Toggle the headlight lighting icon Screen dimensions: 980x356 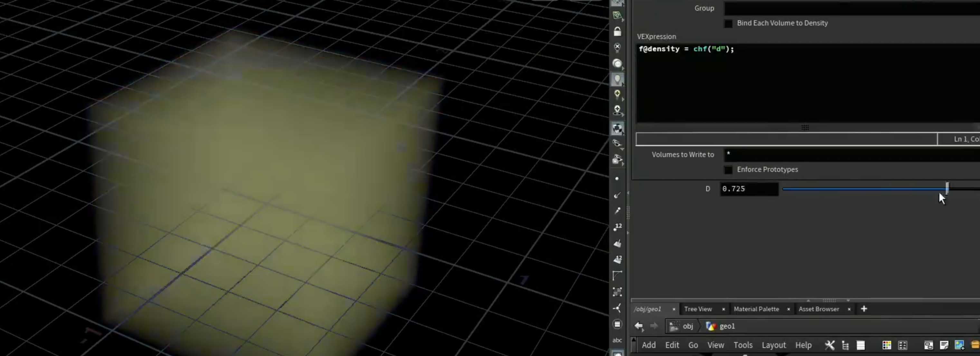click(617, 80)
